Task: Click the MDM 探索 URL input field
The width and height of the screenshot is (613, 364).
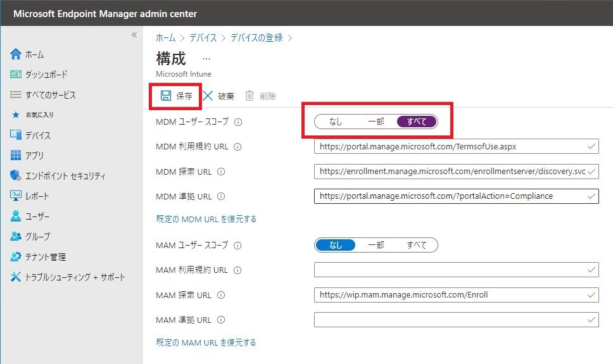Action: click(456, 172)
